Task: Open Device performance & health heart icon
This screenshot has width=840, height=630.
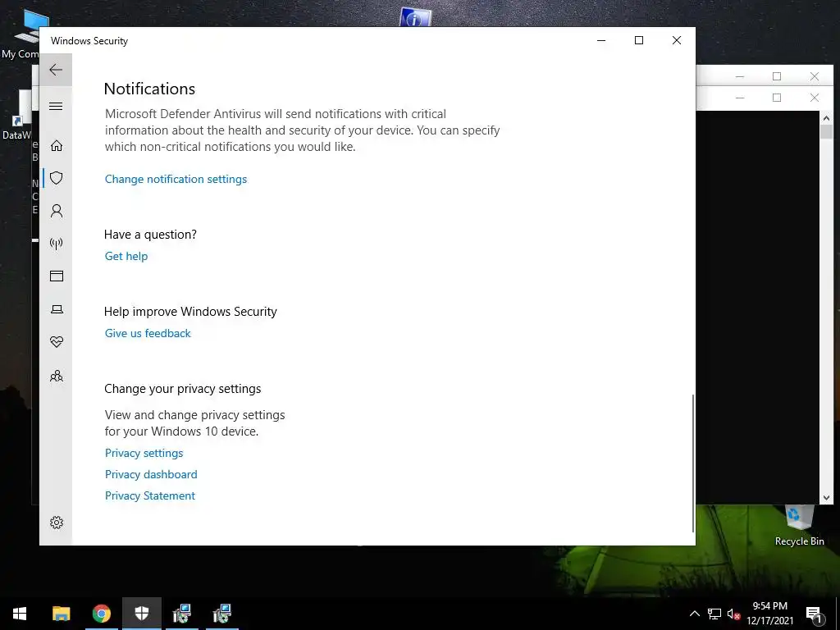Action: coord(57,342)
